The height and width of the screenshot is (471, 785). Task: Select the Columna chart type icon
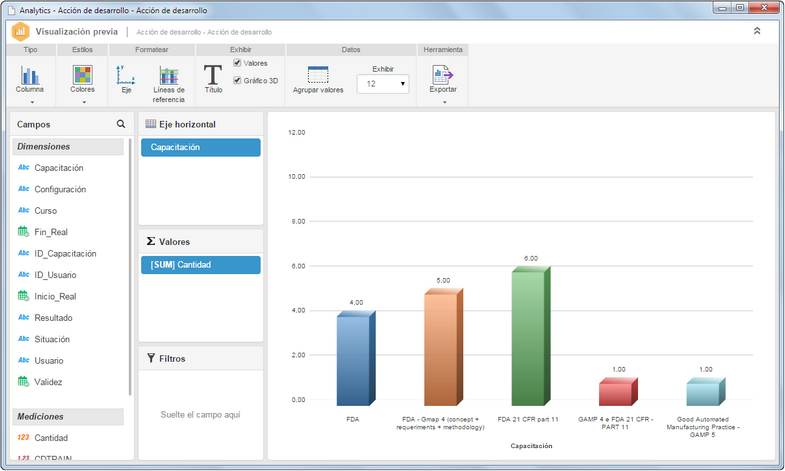click(x=30, y=75)
